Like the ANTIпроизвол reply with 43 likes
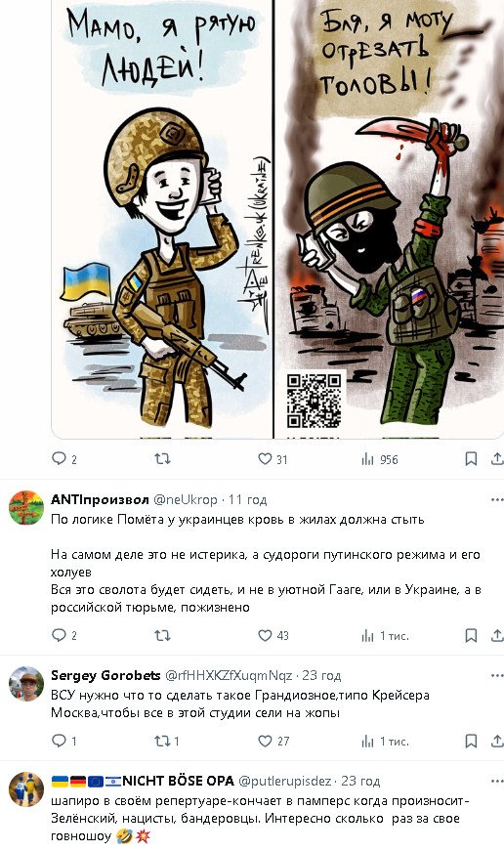The height and width of the screenshot is (851, 504). 273,635
